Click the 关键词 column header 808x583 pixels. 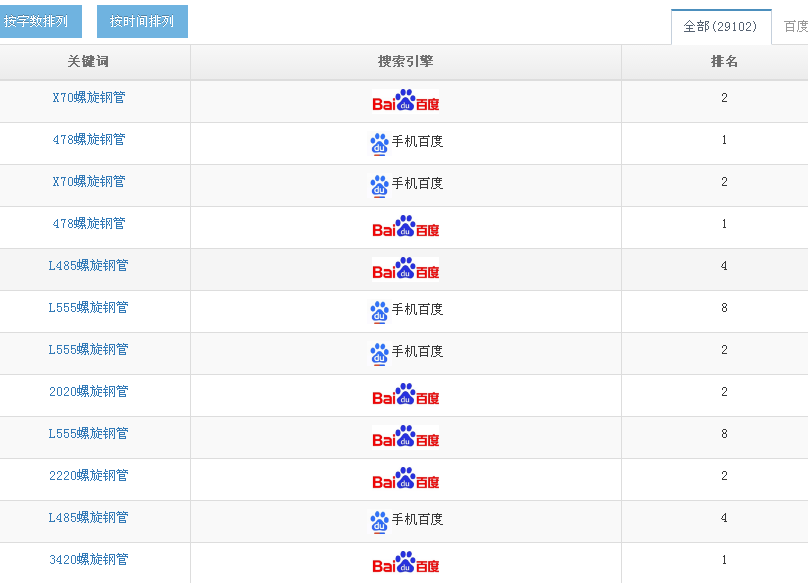pyautogui.click(x=88, y=62)
